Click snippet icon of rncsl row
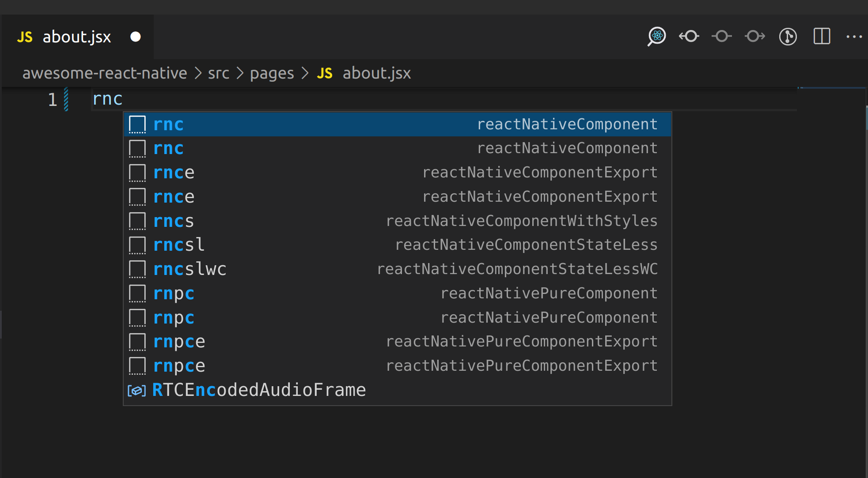 point(137,245)
